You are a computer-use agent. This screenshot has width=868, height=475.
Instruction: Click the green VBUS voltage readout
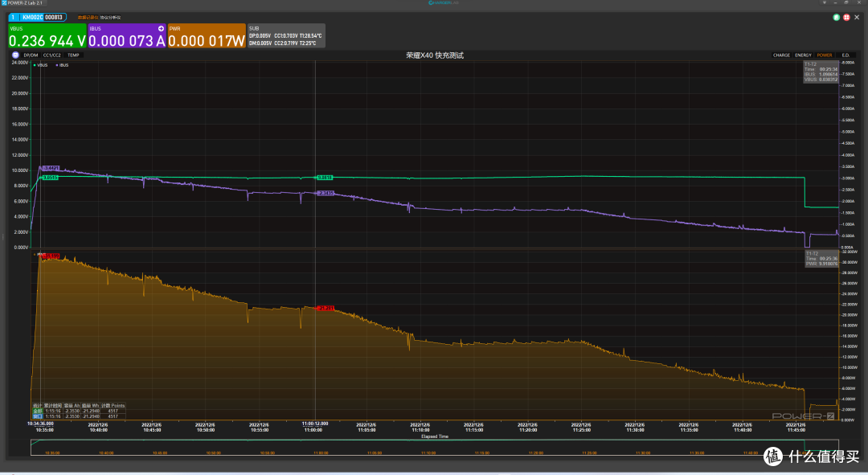click(47, 35)
